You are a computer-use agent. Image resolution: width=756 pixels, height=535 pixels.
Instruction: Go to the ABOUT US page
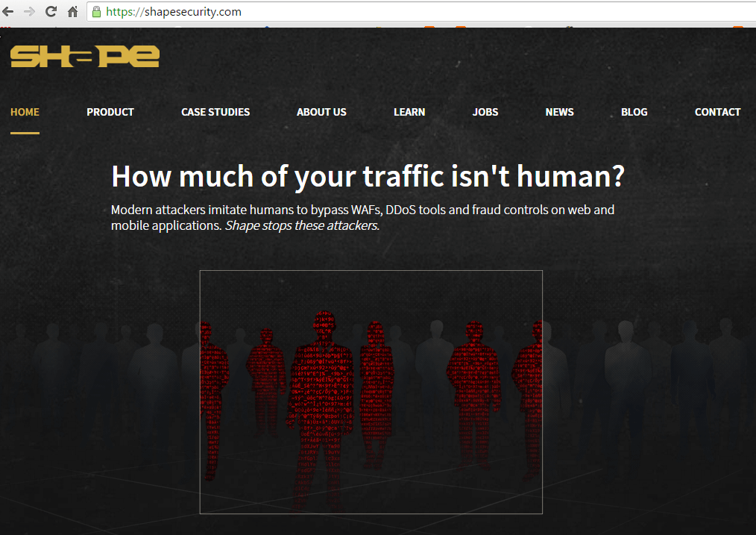321,112
